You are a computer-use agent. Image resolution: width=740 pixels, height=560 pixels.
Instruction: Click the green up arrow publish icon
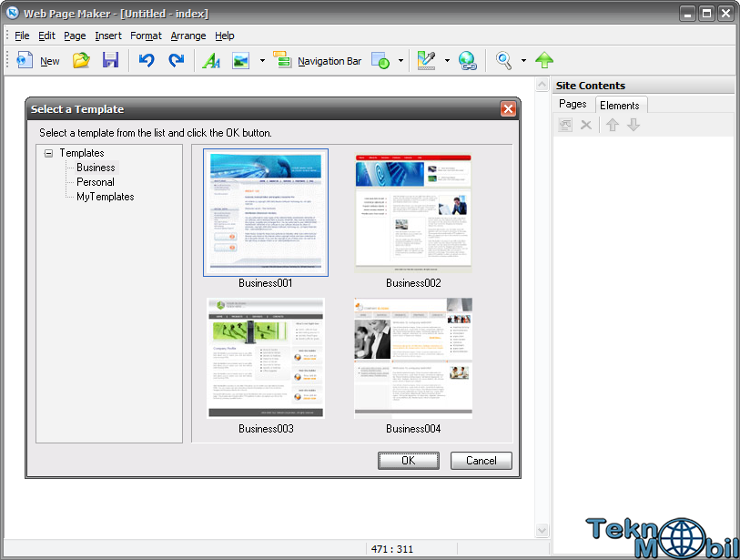pyautogui.click(x=544, y=60)
